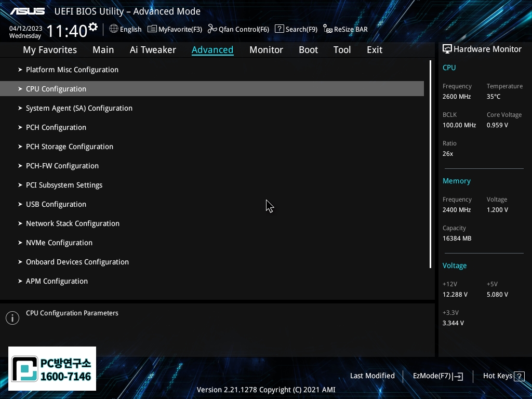Viewport: 532px width, 399px height.
Task: Click Last Modified
Action: tap(372, 376)
